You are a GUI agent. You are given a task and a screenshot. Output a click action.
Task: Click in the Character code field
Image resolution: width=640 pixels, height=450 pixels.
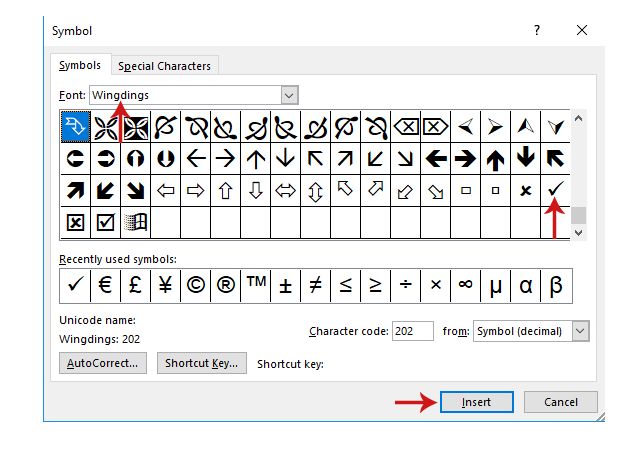click(413, 331)
